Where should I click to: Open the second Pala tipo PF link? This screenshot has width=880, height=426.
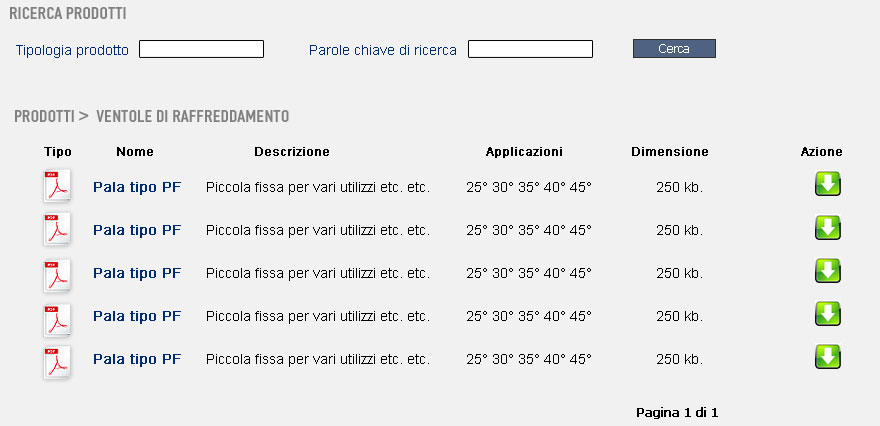tap(137, 230)
